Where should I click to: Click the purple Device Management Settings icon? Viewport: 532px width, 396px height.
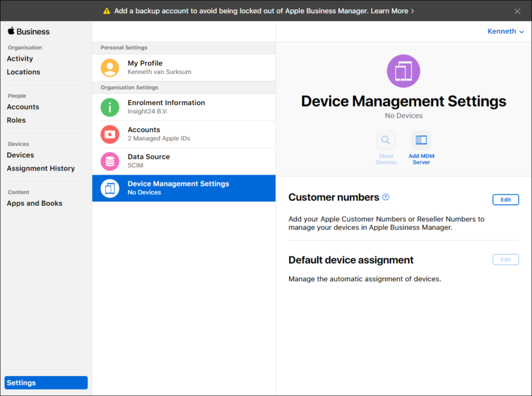point(403,71)
